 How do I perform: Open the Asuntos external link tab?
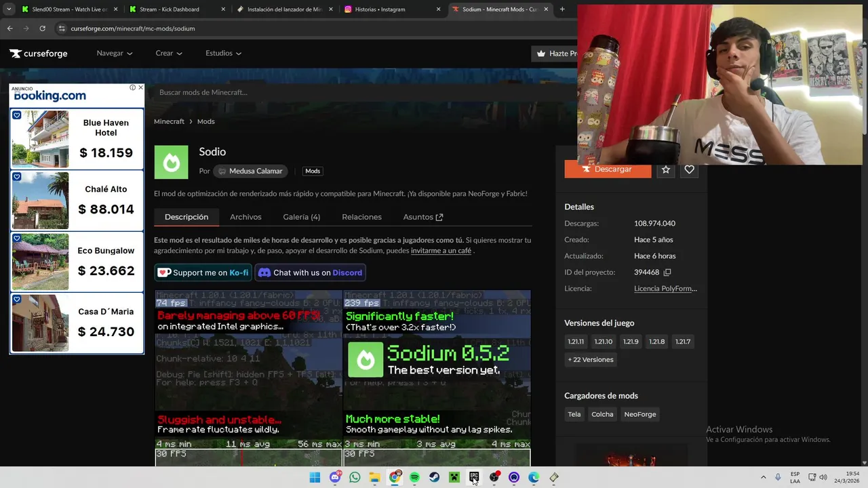click(x=423, y=217)
